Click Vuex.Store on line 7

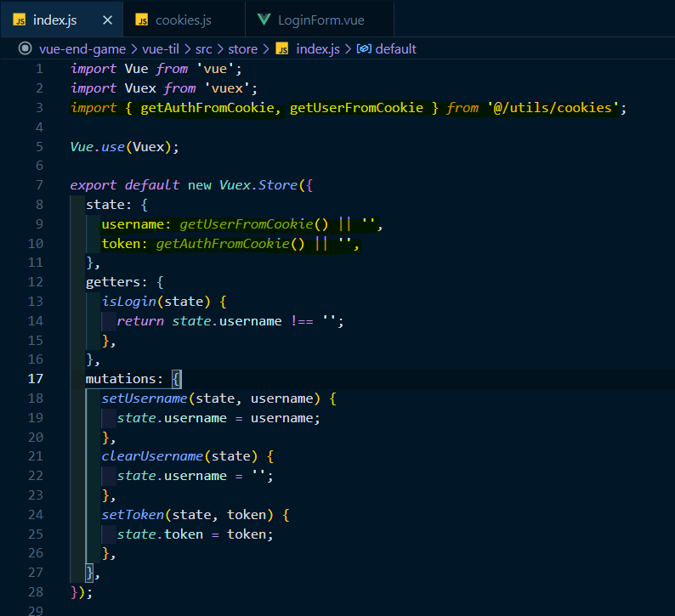click(x=258, y=185)
